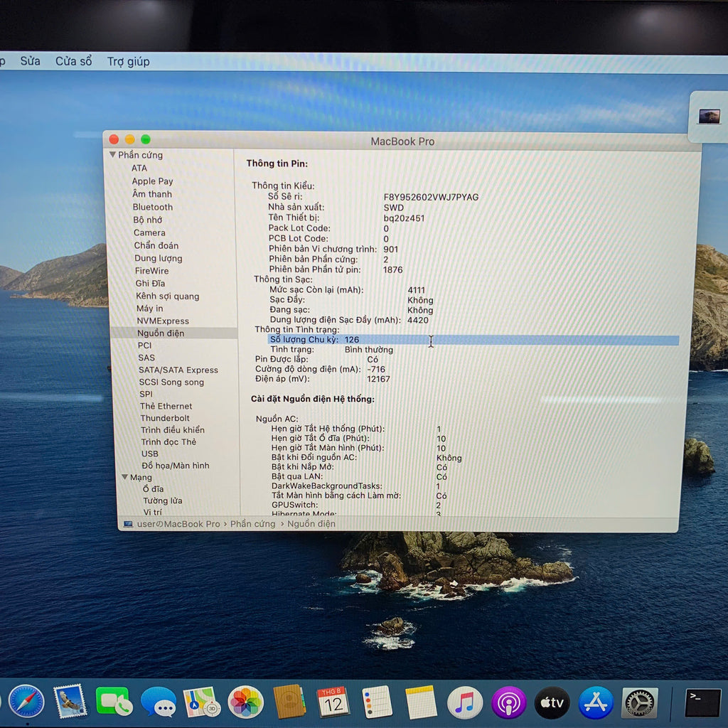This screenshot has width=728, height=728.
Task: Select SATA/SATA Express in sidebar
Action: point(178,370)
